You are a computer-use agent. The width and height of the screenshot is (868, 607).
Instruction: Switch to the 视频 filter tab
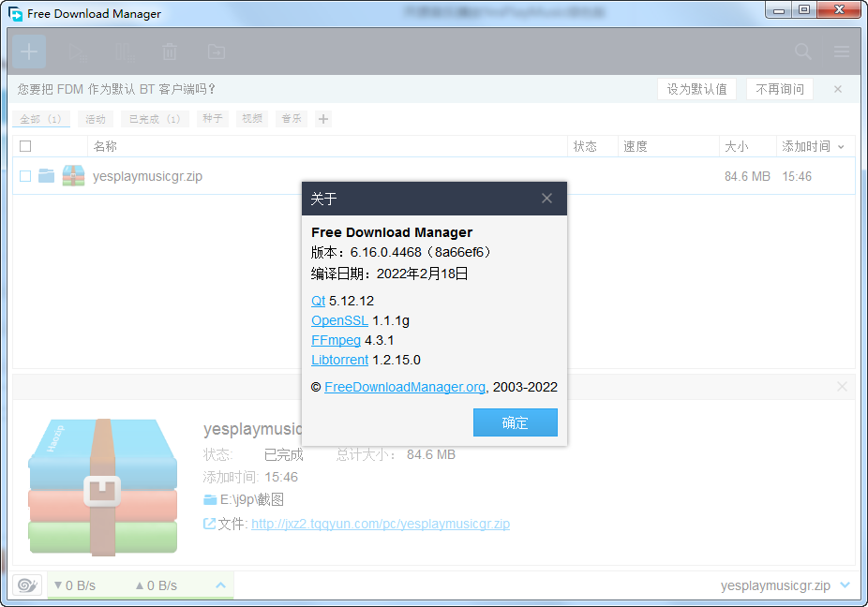pos(252,119)
